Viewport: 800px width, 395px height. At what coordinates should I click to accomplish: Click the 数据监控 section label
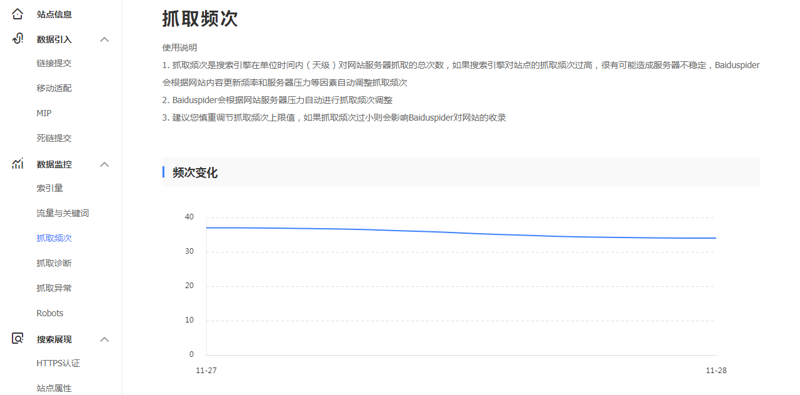54,164
